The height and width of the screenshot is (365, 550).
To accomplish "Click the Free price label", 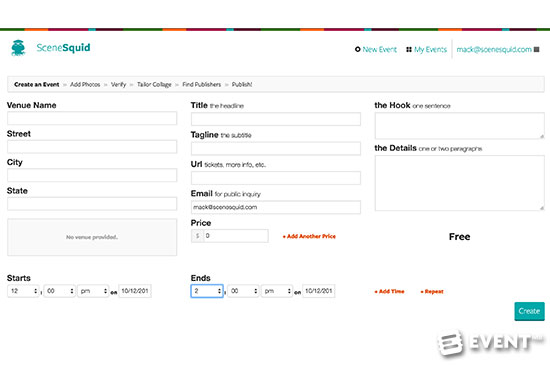I will pyautogui.click(x=460, y=237).
